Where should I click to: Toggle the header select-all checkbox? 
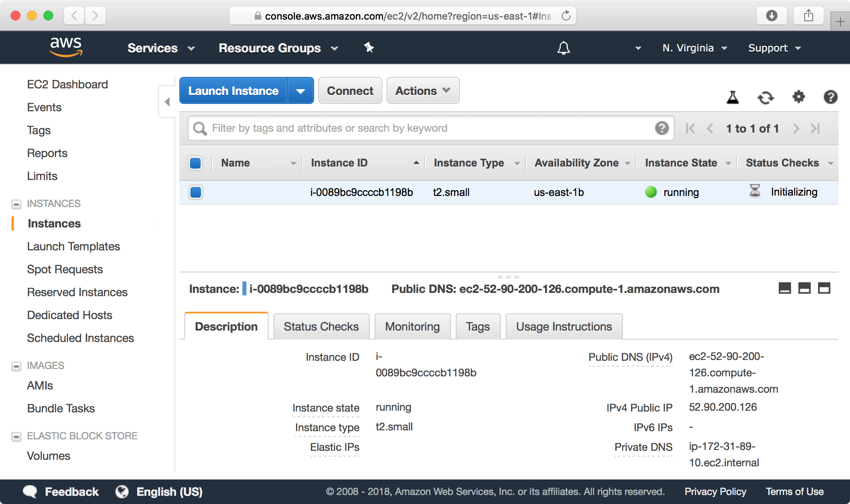(196, 162)
